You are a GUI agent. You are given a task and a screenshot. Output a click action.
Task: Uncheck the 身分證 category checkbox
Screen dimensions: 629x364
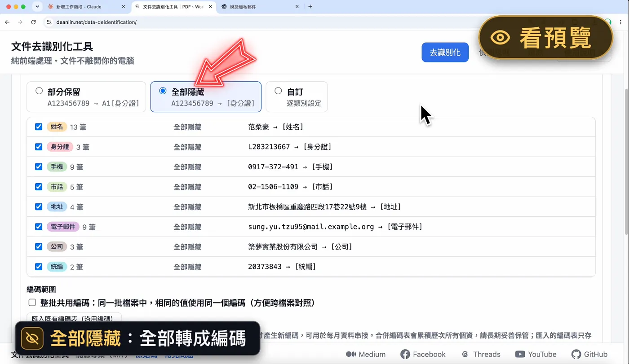[39, 147]
